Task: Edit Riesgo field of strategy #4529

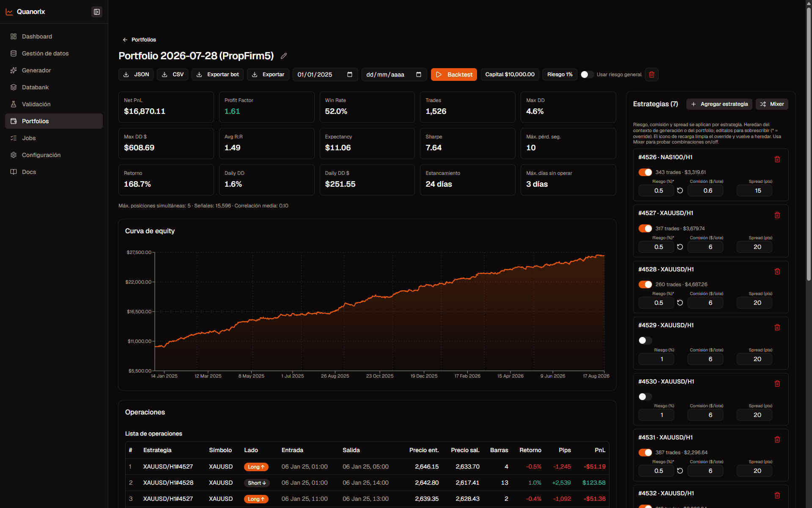Action: [656, 359]
